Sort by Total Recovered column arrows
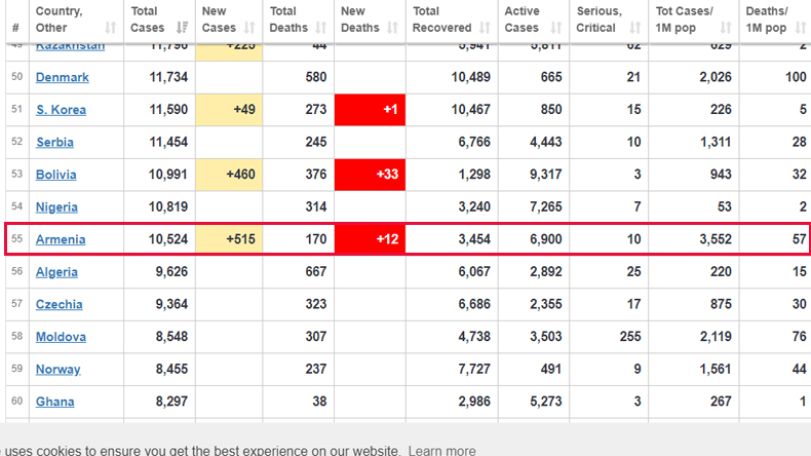 click(x=485, y=27)
